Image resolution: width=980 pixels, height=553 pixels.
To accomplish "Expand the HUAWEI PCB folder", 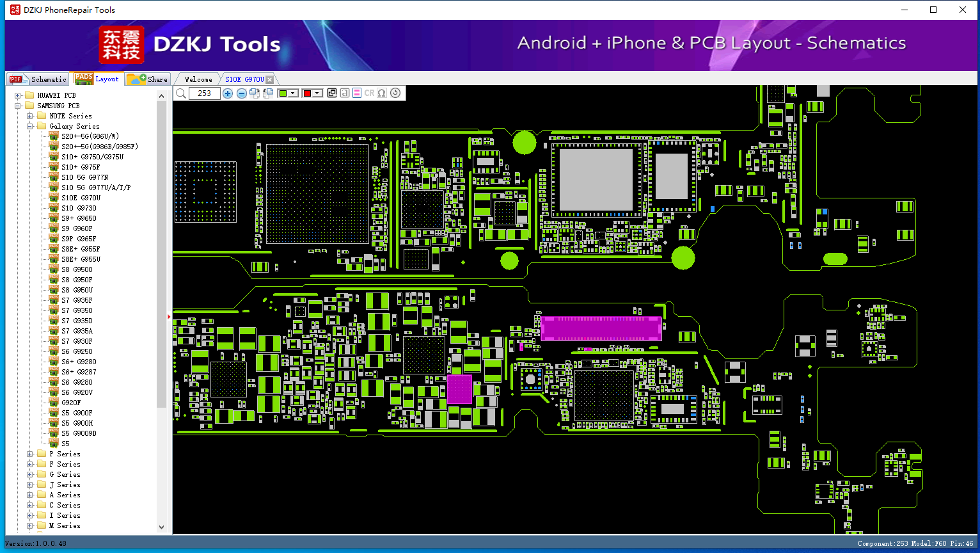I will tap(18, 95).
